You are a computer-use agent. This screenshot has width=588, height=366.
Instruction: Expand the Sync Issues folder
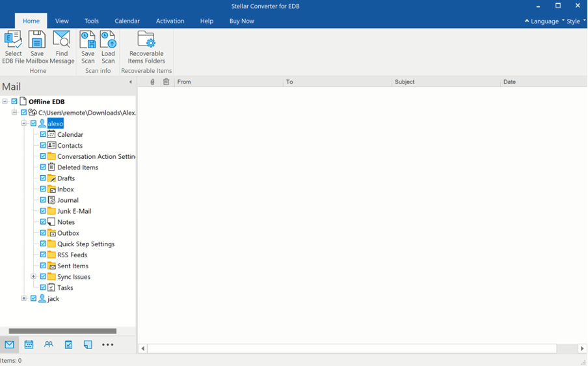coord(33,276)
